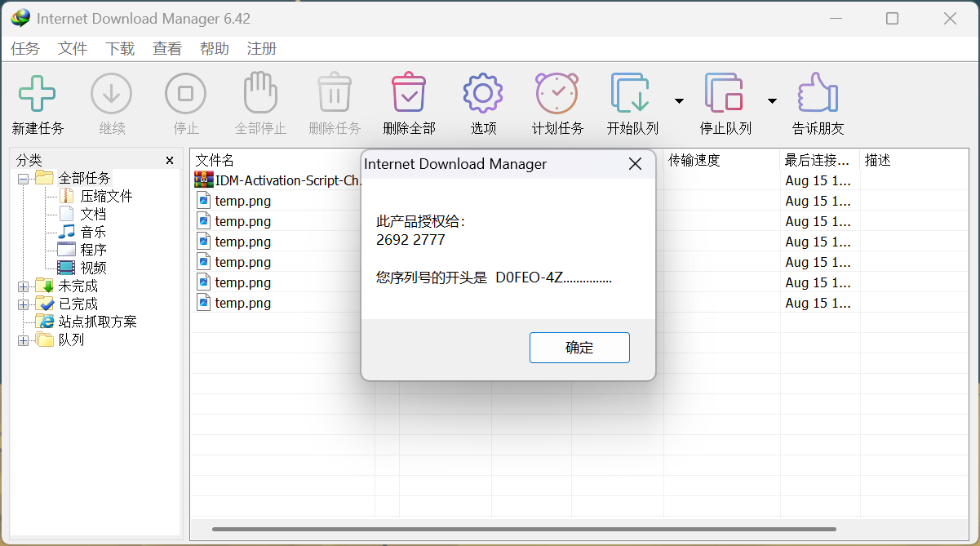Viewport: 980px width, 546px height.
Task: Click the 删除全部 (Delete All) trash icon
Action: [409, 93]
